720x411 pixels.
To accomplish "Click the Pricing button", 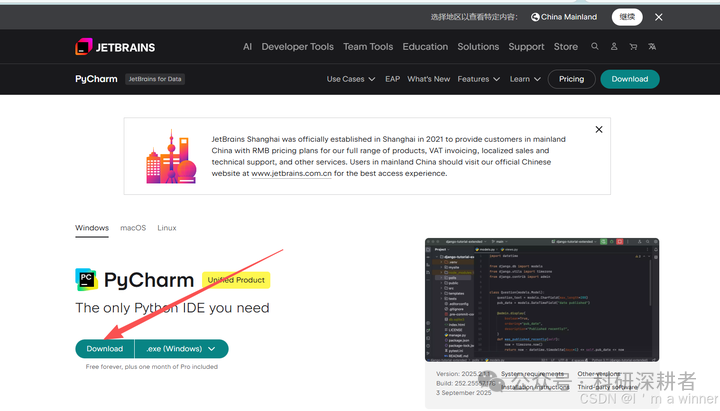I will (x=571, y=79).
